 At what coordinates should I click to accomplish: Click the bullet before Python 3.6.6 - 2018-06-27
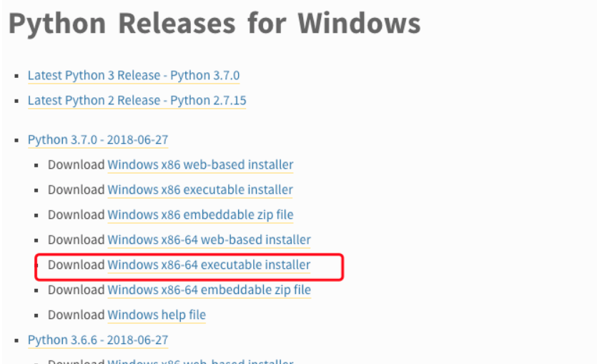tap(16, 340)
